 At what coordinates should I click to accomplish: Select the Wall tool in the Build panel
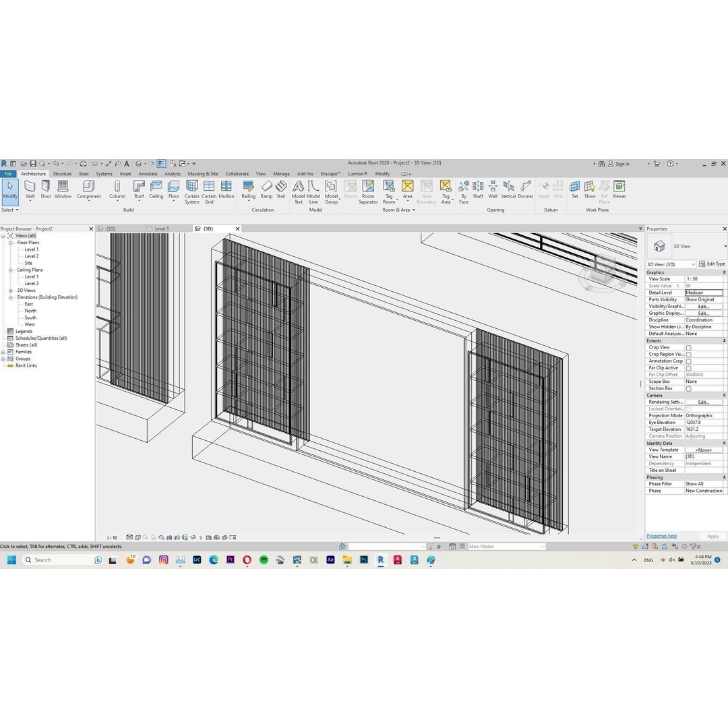[30, 189]
